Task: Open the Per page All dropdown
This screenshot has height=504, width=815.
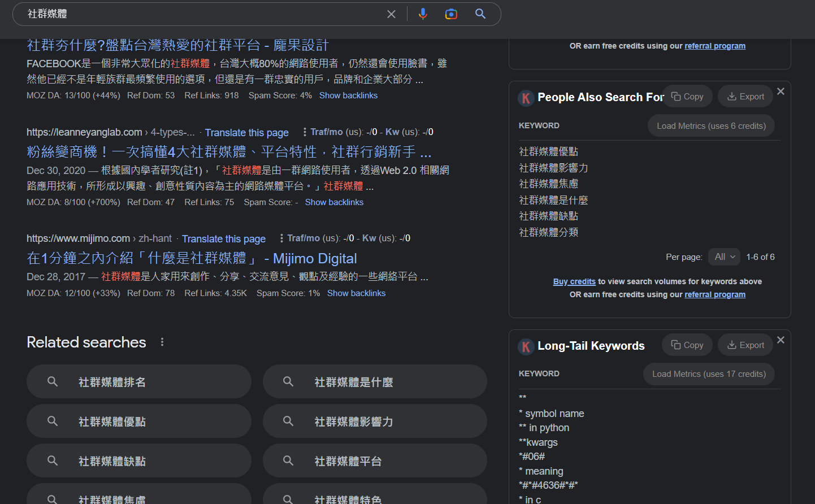Action: [725, 257]
